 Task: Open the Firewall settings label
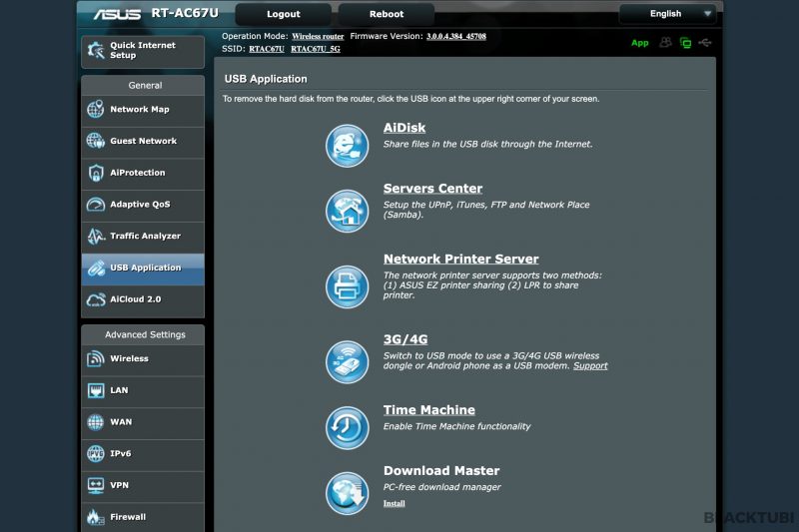click(x=128, y=517)
